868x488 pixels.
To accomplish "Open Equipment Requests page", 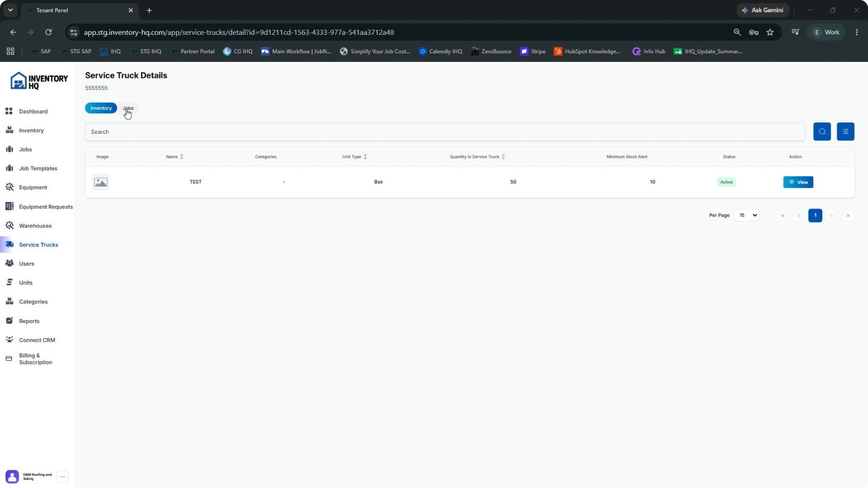I will pos(46,207).
